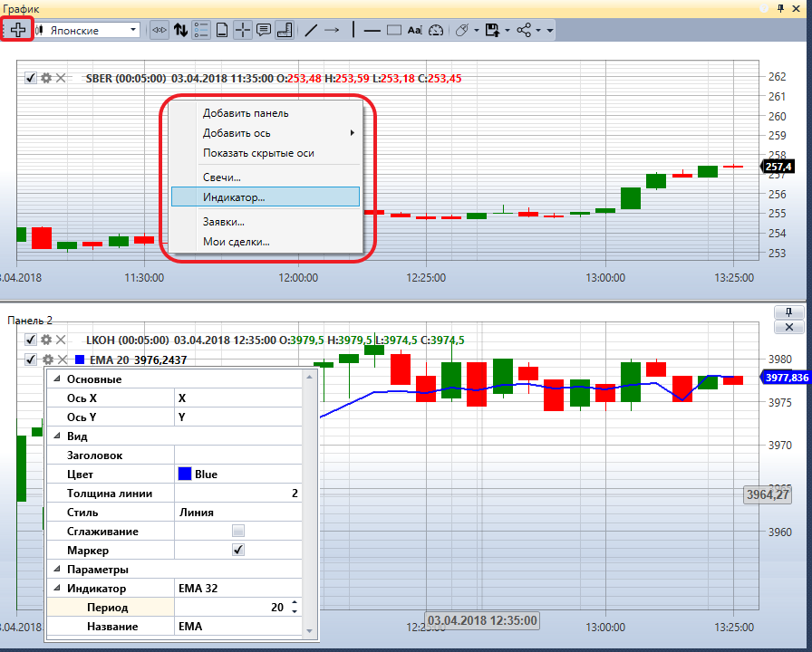Increase Период value with up stepper arrow
Screen dimensions: 812x652
click(x=295, y=603)
